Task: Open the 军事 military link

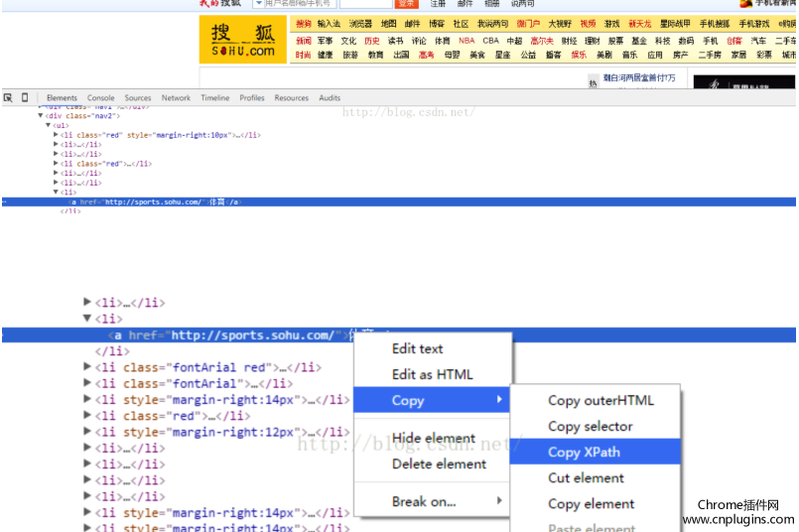Action: [x=326, y=41]
